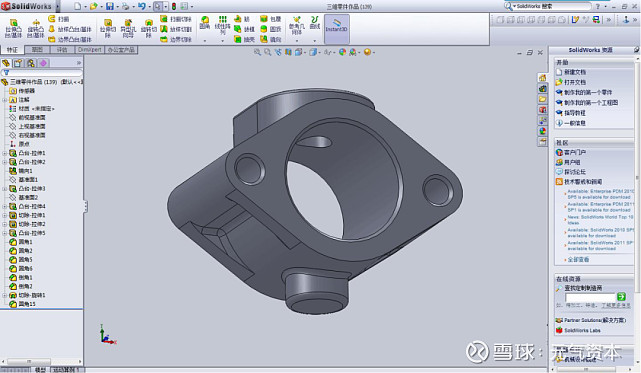Viewport: 641px width, 373px height.
Task: Toggle the Instant3D button
Action: click(x=336, y=29)
